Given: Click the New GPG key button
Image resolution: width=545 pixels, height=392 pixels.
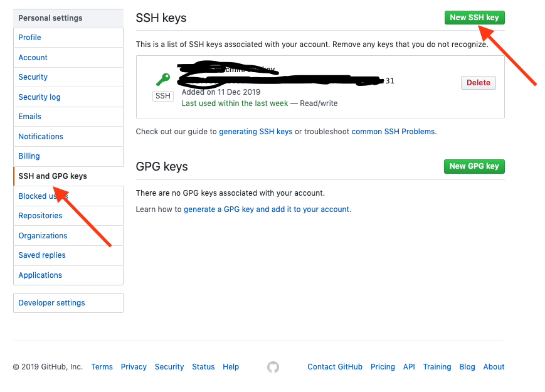Looking at the screenshot, I should [x=474, y=166].
